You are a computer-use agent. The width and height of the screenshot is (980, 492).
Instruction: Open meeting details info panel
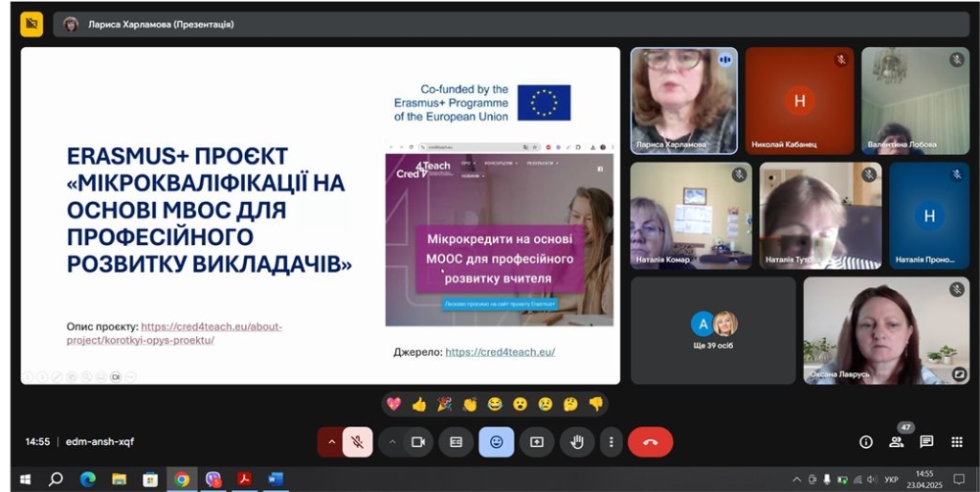pos(866,441)
